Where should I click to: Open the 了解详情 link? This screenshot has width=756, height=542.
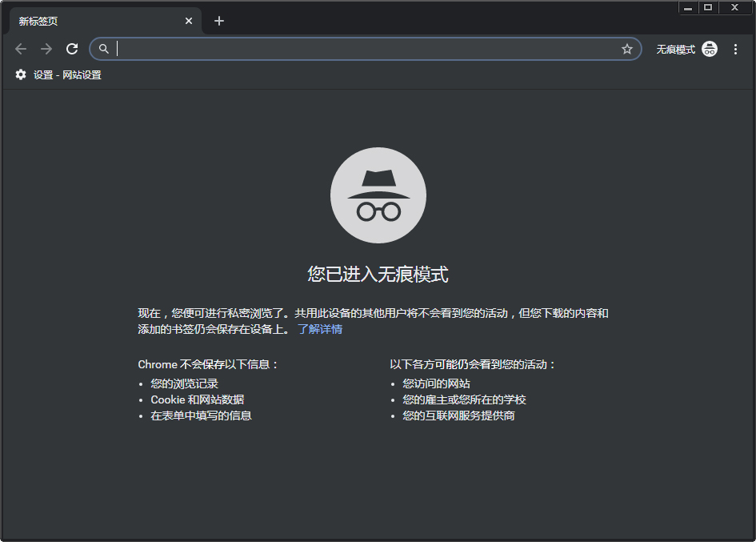click(x=322, y=329)
